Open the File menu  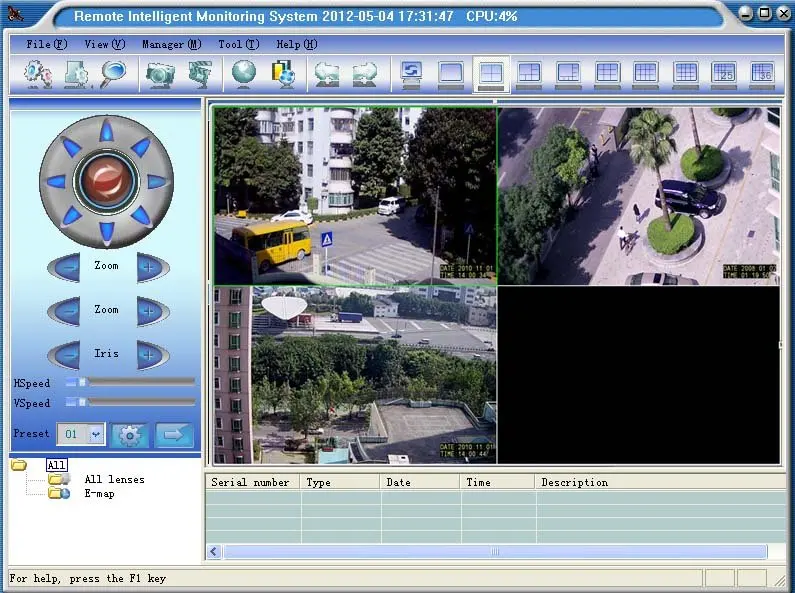click(x=46, y=44)
